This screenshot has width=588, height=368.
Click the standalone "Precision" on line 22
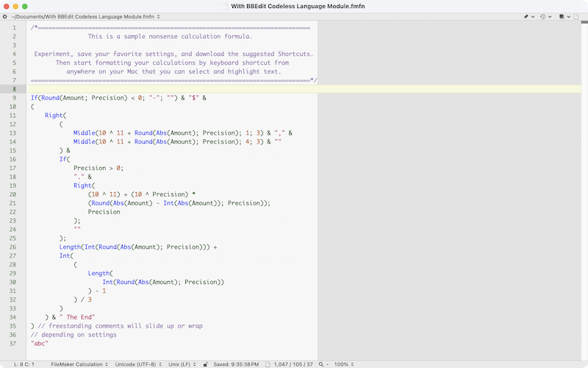click(x=104, y=212)
